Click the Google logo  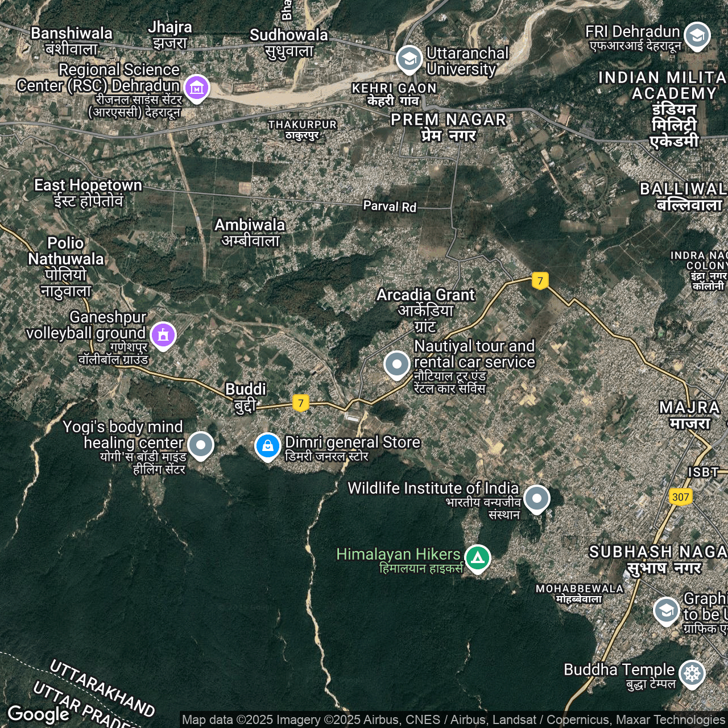click(39, 714)
